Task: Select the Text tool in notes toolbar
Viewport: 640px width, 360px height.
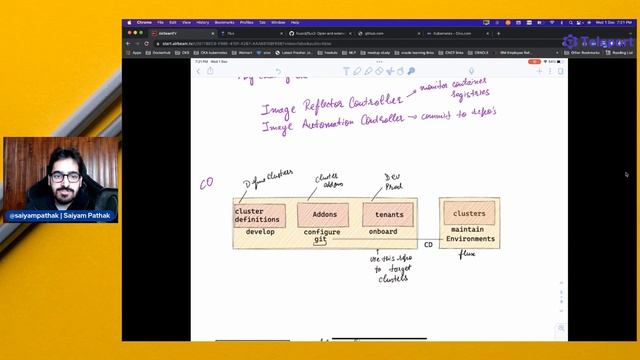Action: (x=346, y=71)
